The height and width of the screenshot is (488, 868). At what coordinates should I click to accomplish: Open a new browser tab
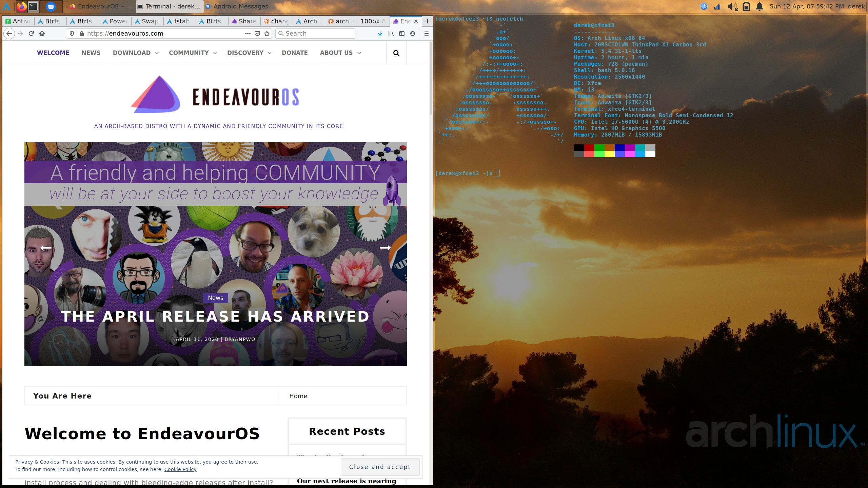(x=428, y=21)
